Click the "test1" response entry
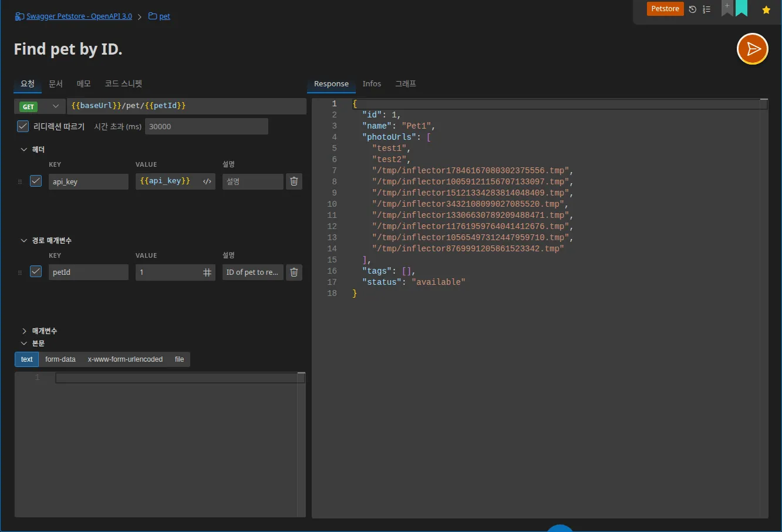This screenshot has height=532, width=782. coord(391,149)
